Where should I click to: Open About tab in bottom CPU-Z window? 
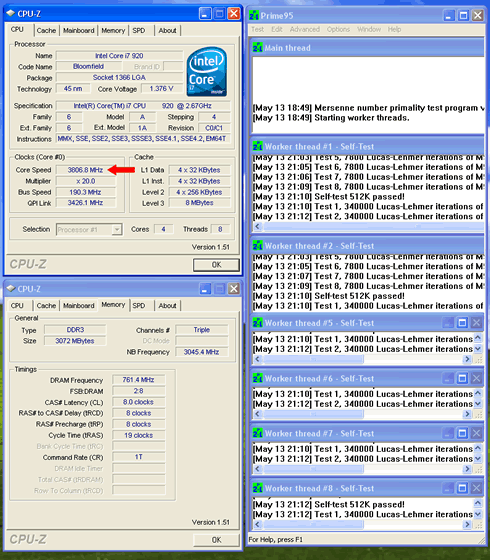(x=168, y=306)
